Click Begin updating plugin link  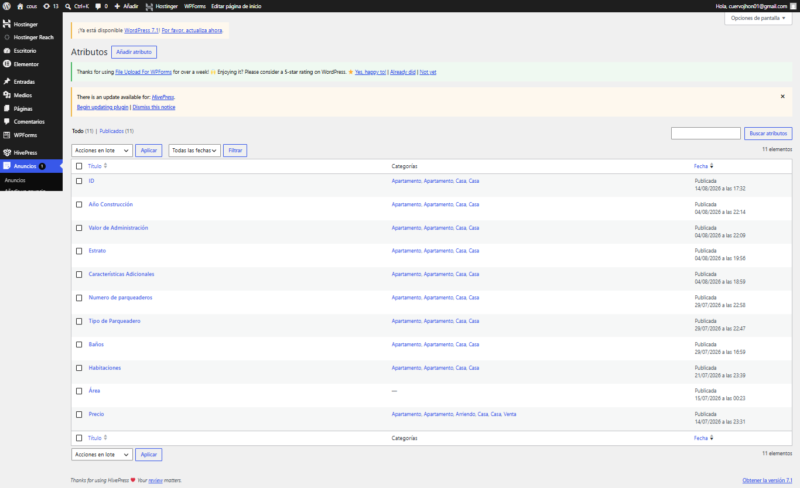click(103, 107)
